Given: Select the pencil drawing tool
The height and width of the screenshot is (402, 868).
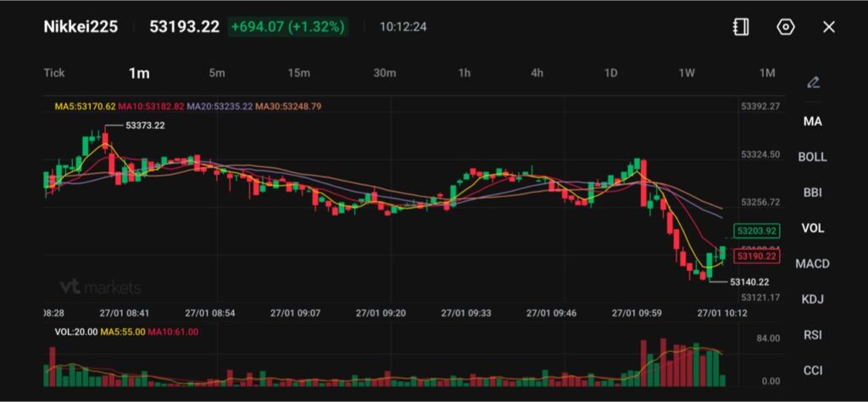Looking at the screenshot, I should point(813,82).
